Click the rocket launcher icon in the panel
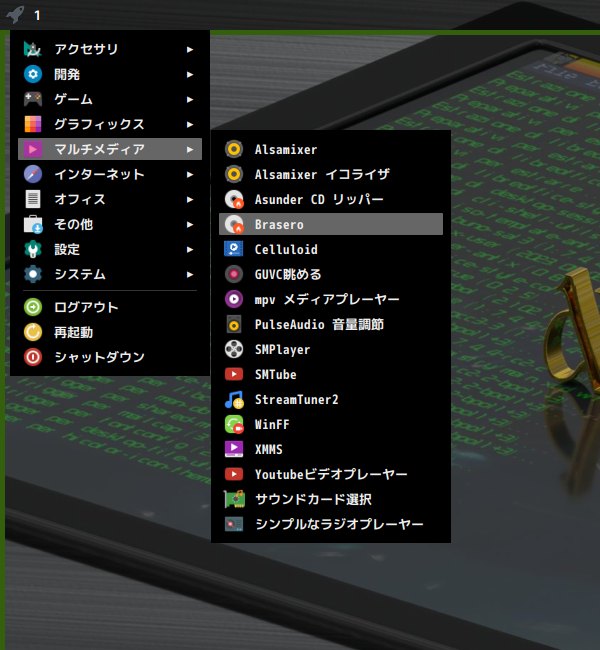Image resolution: width=600 pixels, height=650 pixels. (15, 15)
